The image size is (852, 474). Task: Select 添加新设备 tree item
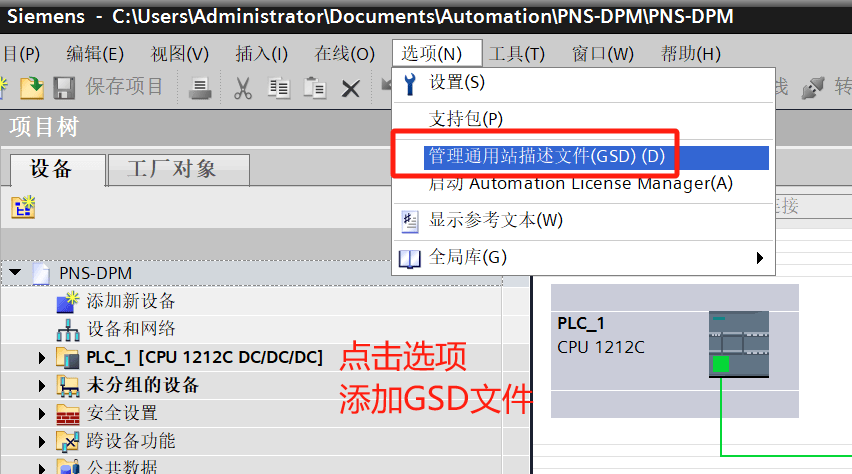[130, 302]
